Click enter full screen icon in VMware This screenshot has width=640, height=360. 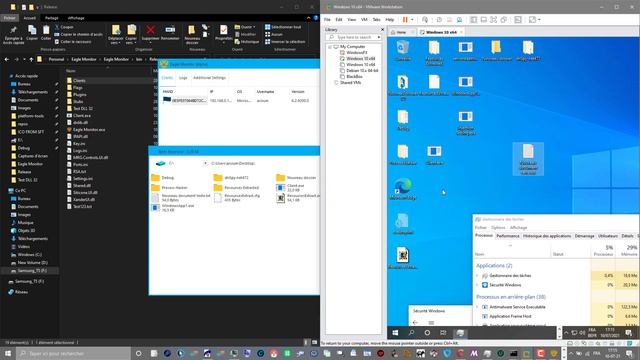pyautogui.click(x=493, y=20)
